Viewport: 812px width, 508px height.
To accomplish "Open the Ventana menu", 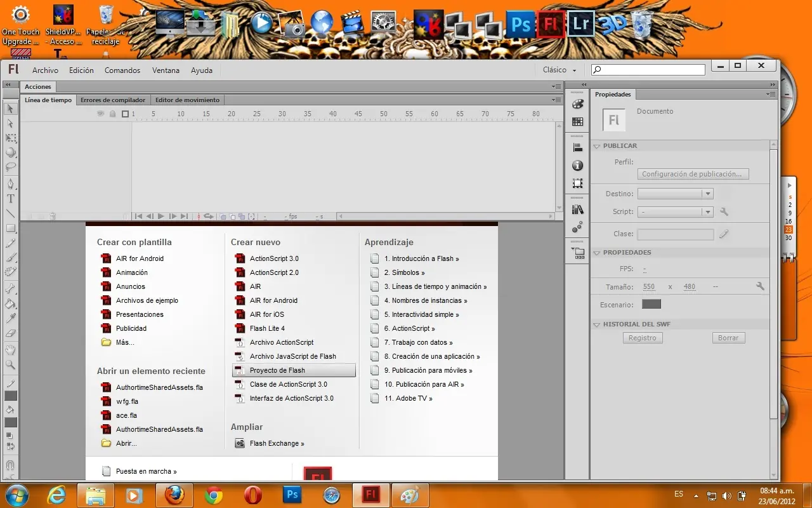I will pos(166,70).
